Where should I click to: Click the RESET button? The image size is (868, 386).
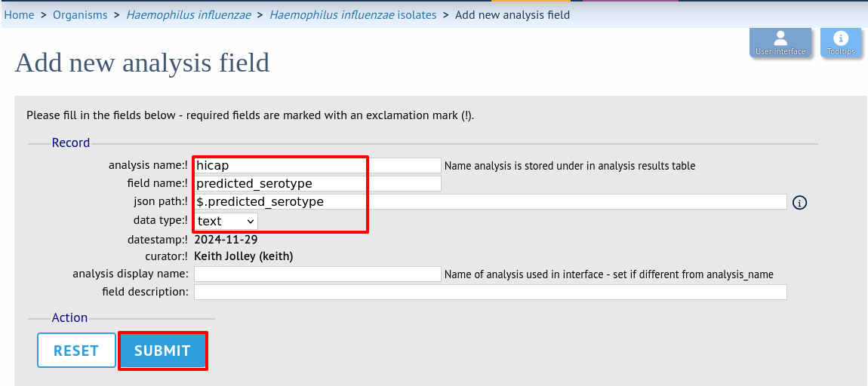coord(76,351)
